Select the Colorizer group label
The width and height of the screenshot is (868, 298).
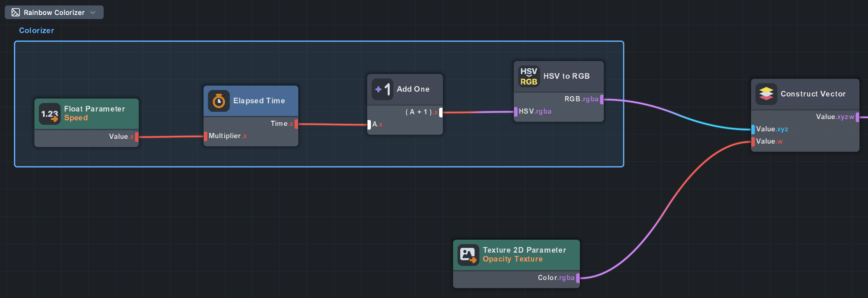click(36, 30)
